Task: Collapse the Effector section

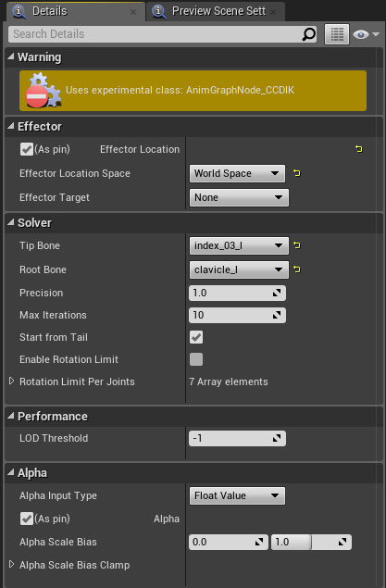Action: 11,126
